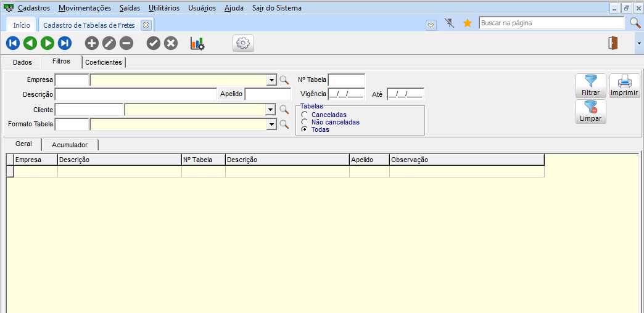Image resolution: width=644 pixels, height=313 pixels.
Task: Delete record with the minus icon
Action: click(126, 43)
